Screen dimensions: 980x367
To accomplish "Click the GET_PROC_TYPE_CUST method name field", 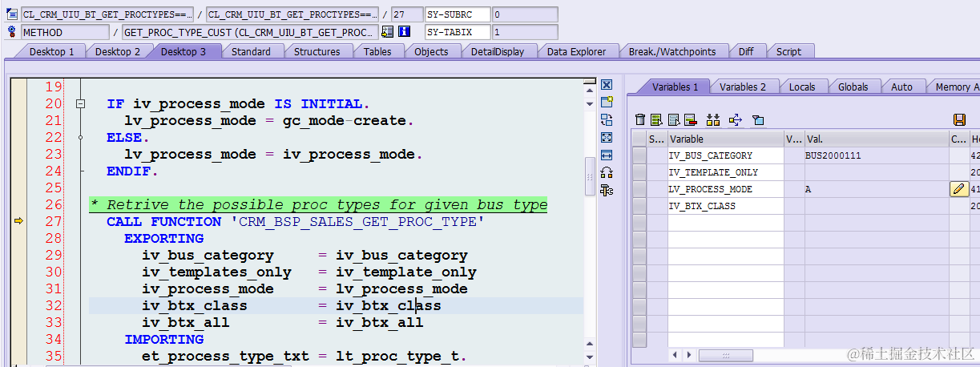I will click(x=249, y=32).
